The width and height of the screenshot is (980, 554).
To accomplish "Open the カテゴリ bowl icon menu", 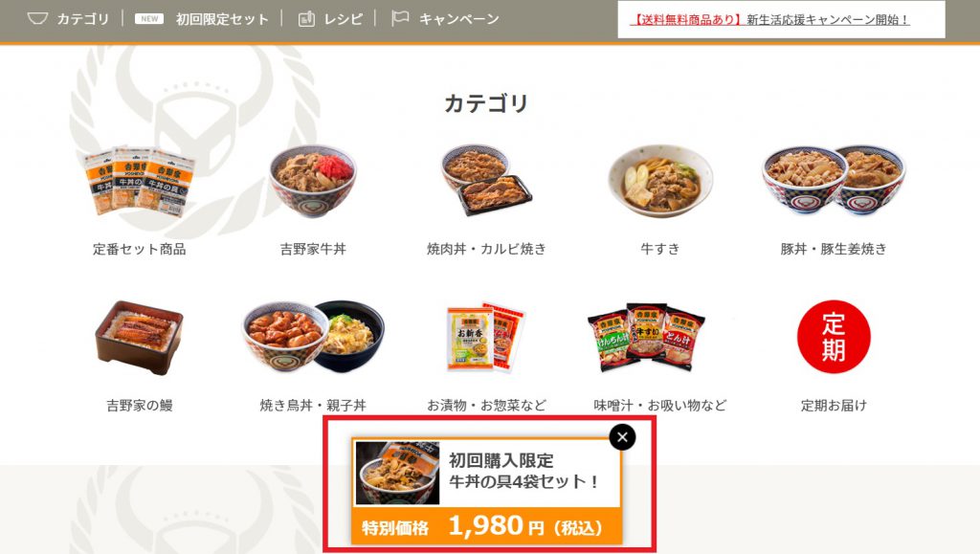I will click(x=37, y=19).
